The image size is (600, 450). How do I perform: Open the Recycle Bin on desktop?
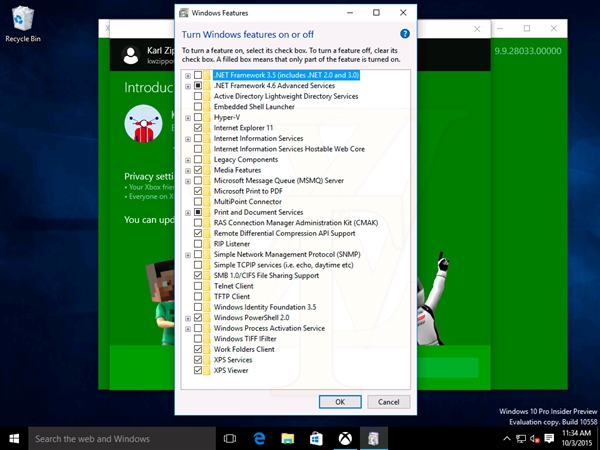[21, 22]
